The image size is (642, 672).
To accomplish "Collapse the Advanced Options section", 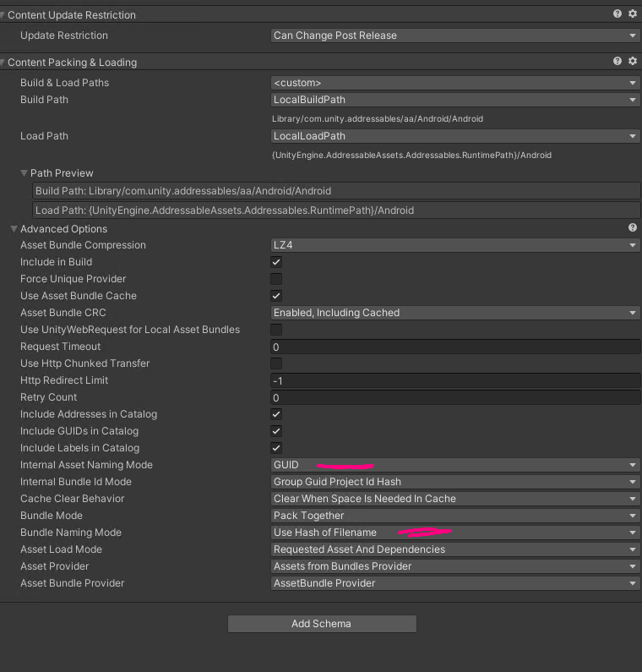I will point(14,229).
